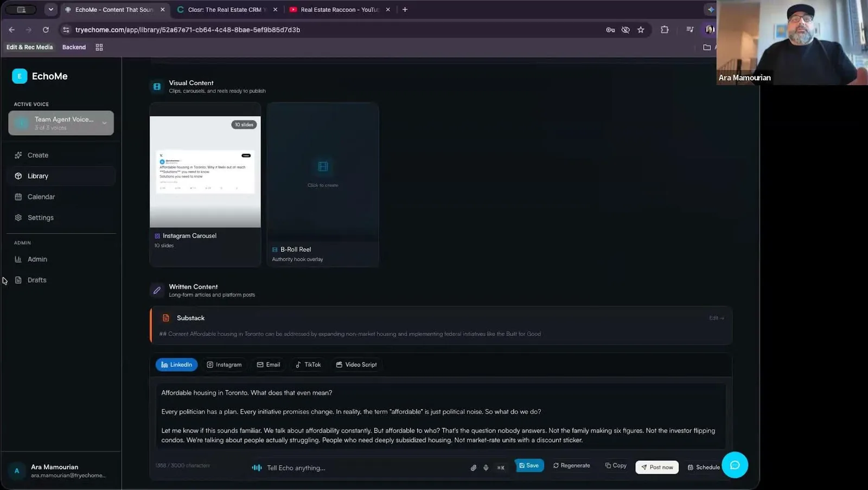
Task: Click the Substack document icon
Action: tap(166, 318)
